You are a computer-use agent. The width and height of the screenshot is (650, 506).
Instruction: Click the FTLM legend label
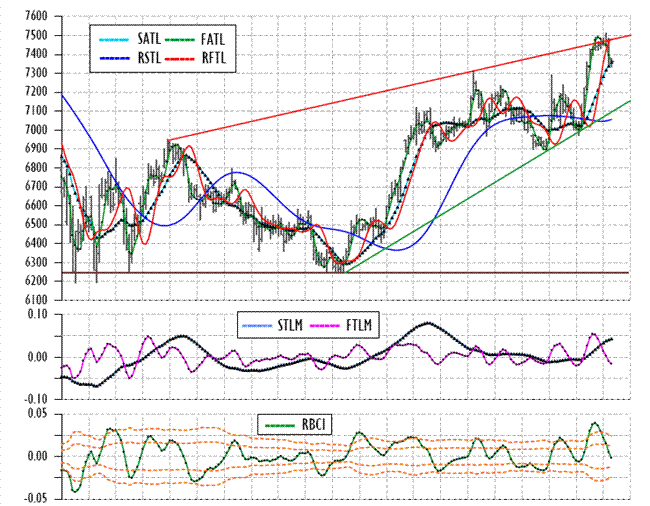point(359,325)
